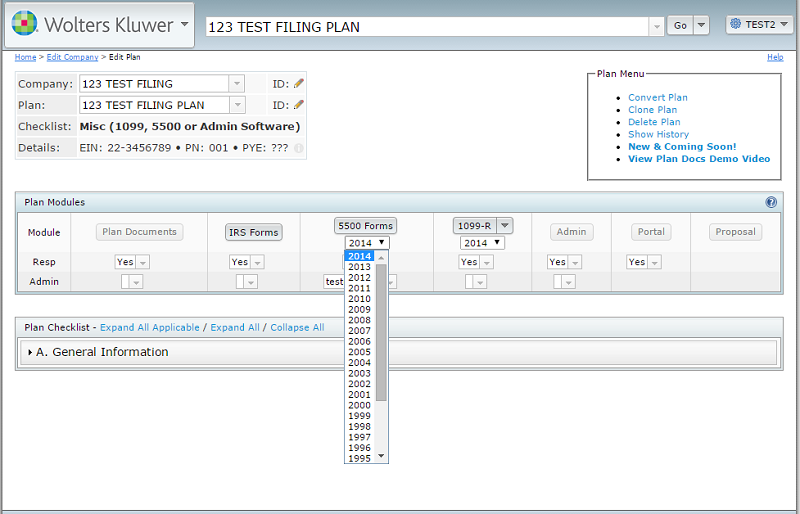Open the Wolters Kluwer menu arrow
The image size is (800, 514).
(x=185, y=24)
